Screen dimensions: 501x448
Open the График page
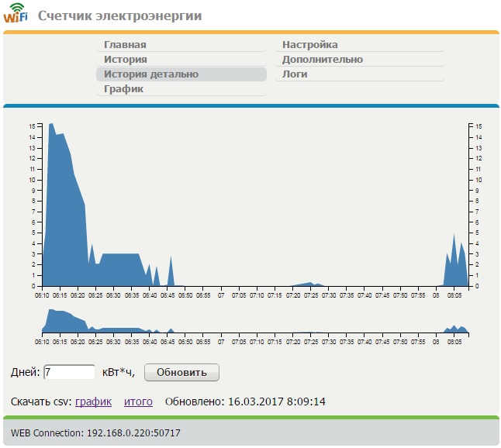(x=124, y=89)
